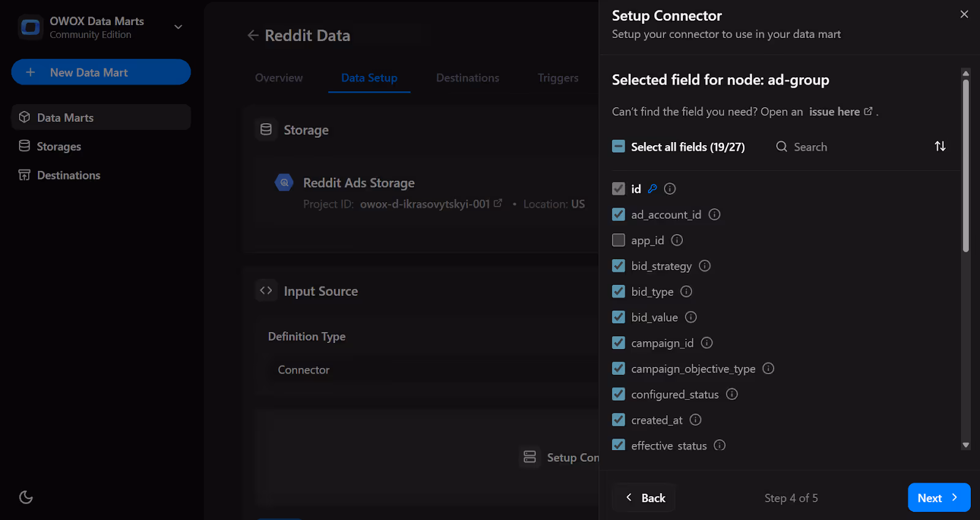Image resolution: width=980 pixels, height=520 pixels.
Task: Uncheck the bid_type checkbox
Action: [619, 292]
